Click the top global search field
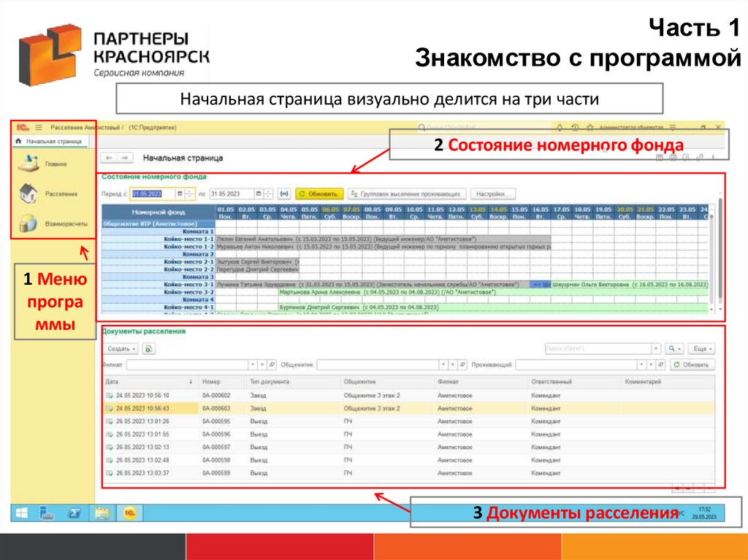Screen dimensions: 748x560 click(x=483, y=127)
